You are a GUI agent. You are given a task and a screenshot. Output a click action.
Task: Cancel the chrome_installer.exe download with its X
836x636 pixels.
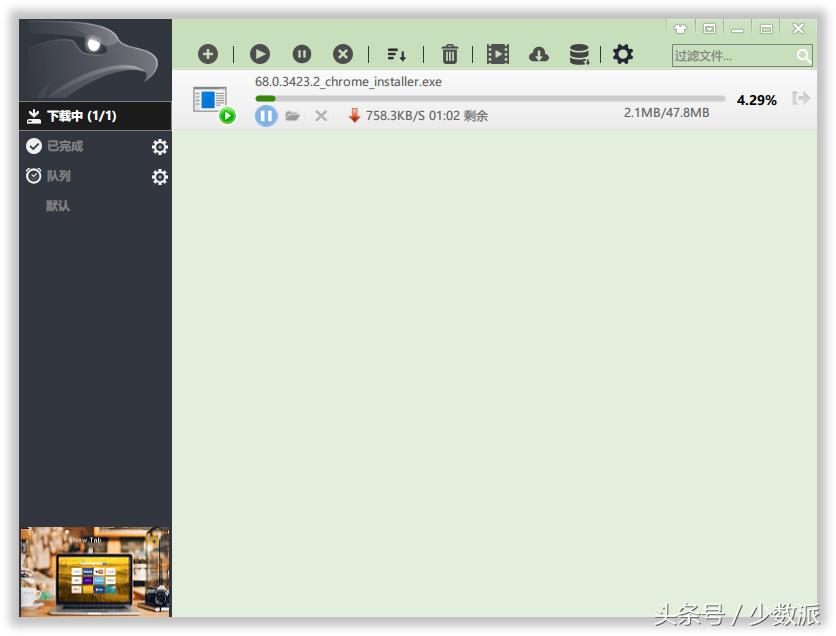coord(319,115)
